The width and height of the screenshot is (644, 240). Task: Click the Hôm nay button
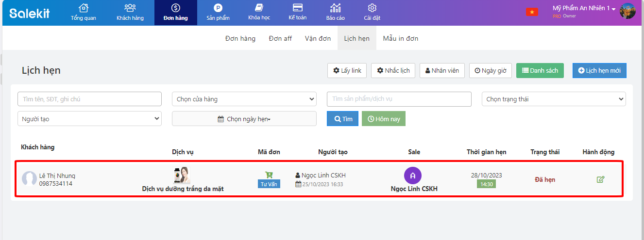tap(383, 119)
